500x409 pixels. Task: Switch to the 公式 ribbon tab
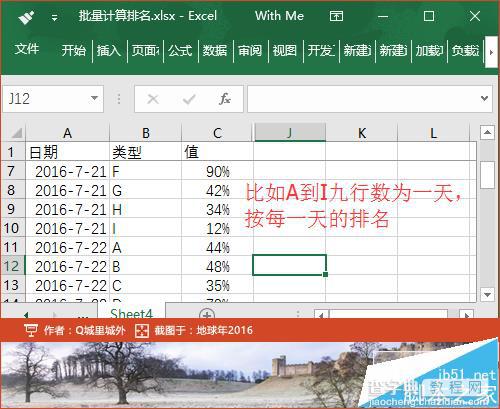click(x=180, y=50)
